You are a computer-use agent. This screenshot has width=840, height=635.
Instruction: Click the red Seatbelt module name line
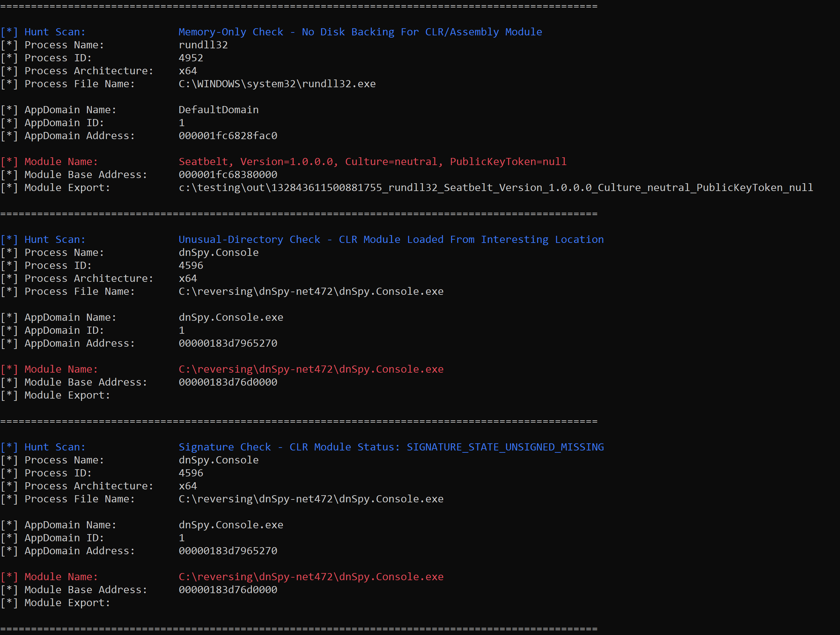[372, 162]
